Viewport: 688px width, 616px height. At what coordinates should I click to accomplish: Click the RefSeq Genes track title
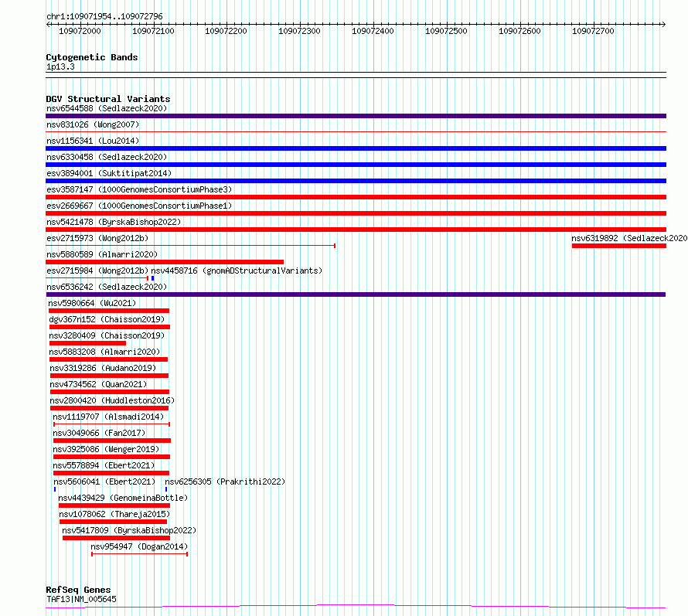click(78, 590)
